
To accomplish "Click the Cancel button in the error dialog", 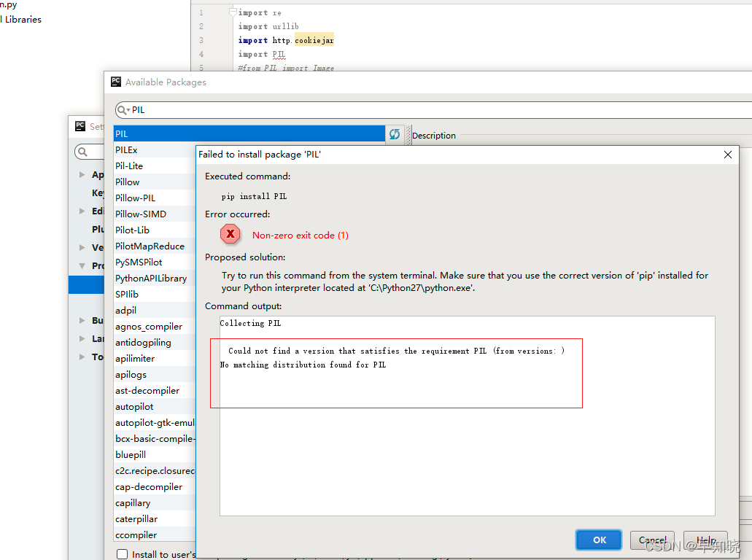I will pos(652,540).
